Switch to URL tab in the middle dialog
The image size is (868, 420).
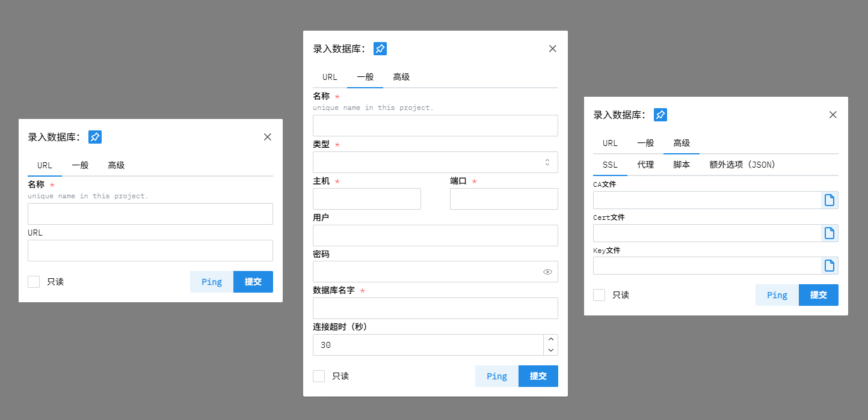330,77
